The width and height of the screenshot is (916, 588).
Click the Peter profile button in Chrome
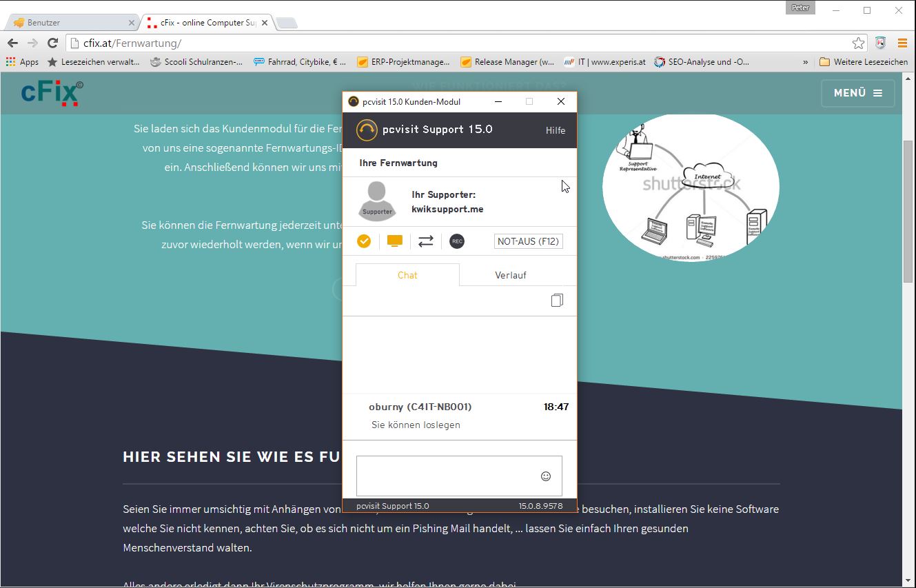tap(800, 8)
